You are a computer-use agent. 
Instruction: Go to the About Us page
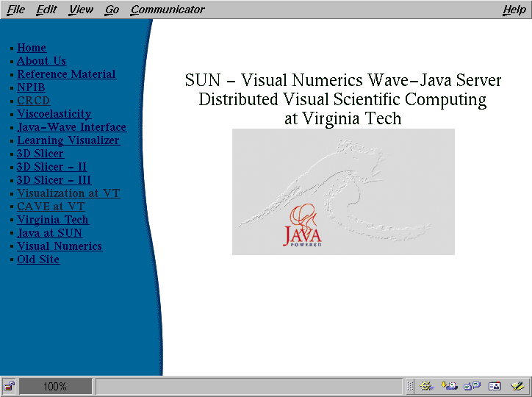(41, 61)
